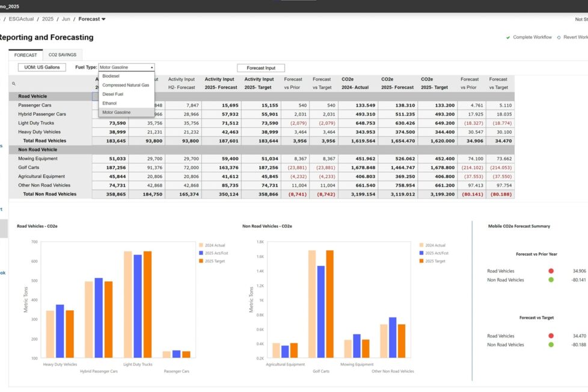Pick Diesel Fuel in the dropdown list
The width and height of the screenshot is (588, 392).
click(x=114, y=94)
